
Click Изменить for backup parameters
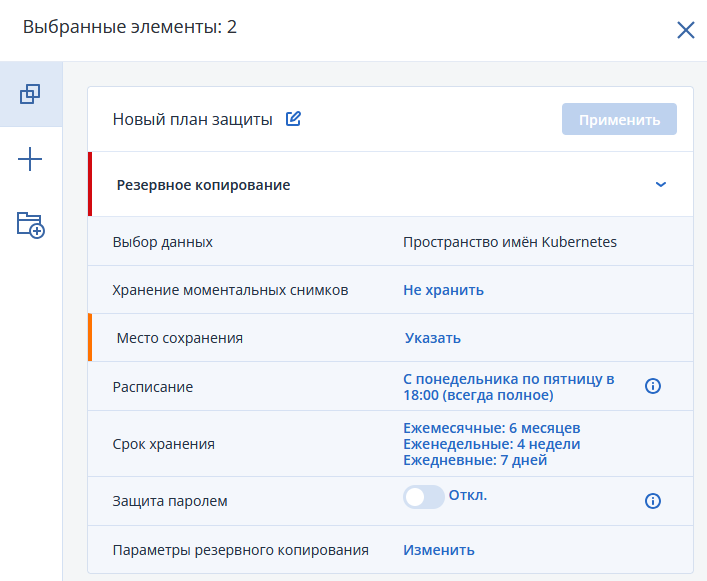point(438,550)
